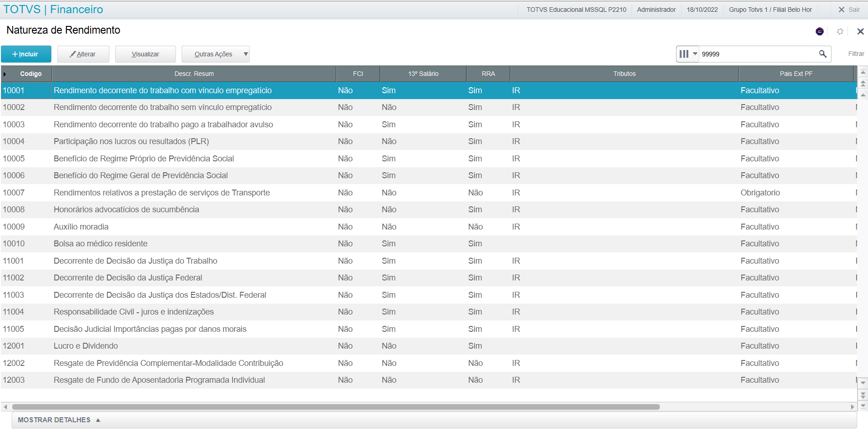Click the Administrador user label in the header
The width and height of the screenshot is (868, 430).
[x=656, y=10]
